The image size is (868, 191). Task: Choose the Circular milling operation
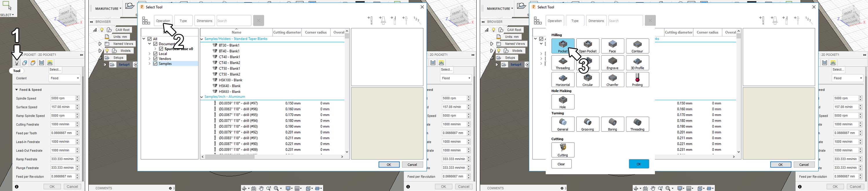pyautogui.click(x=588, y=80)
